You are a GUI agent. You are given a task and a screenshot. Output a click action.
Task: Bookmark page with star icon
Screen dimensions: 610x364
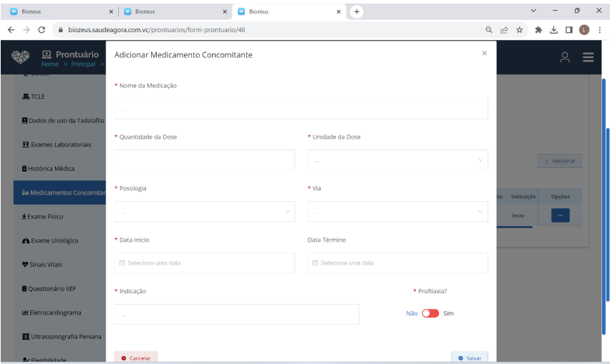pyautogui.click(x=519, y=30)
